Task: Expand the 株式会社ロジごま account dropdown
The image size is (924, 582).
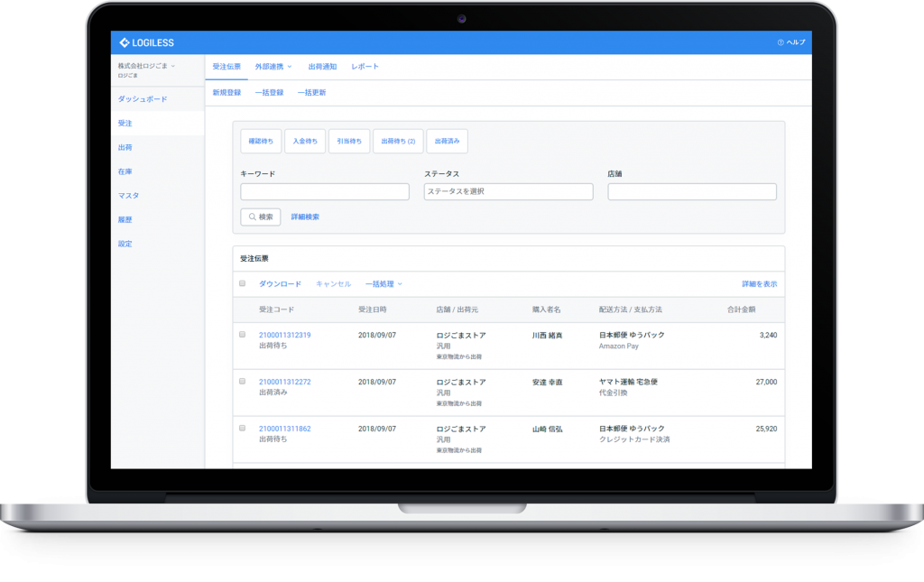Action: (x=146, y=66)
